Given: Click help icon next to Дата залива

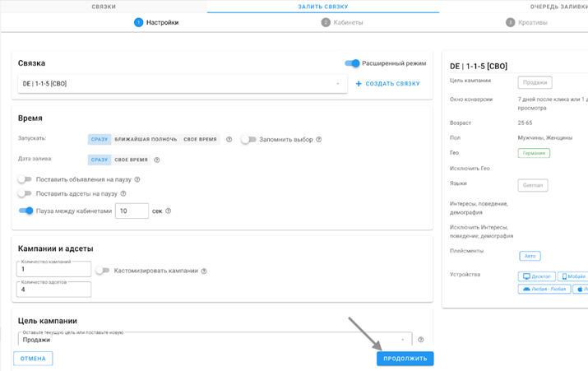Looking at the screenshot, I should [157, 160].
